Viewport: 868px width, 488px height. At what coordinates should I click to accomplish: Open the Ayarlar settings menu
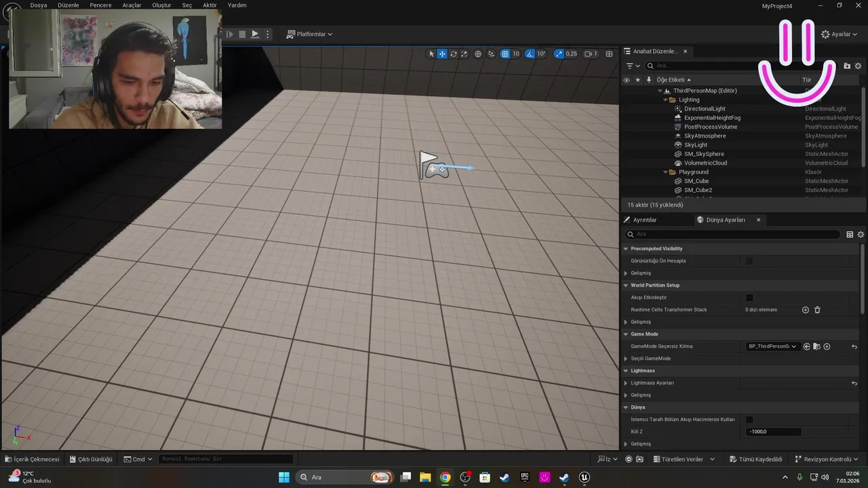tap(840, 34)
